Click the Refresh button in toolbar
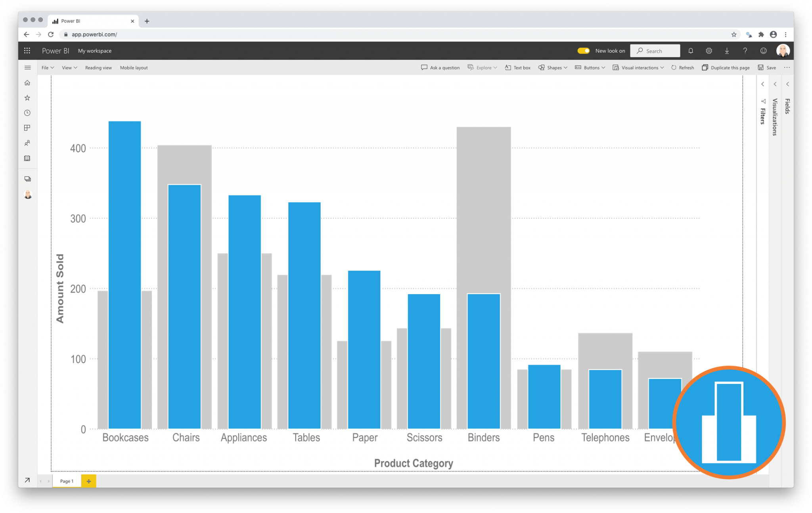812x513 pixels. coord(684,68)
